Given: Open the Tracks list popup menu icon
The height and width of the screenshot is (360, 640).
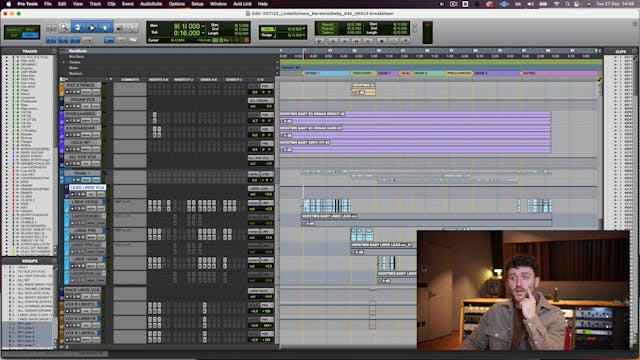Looking at the screenshot, I should (x=54, y=51).
